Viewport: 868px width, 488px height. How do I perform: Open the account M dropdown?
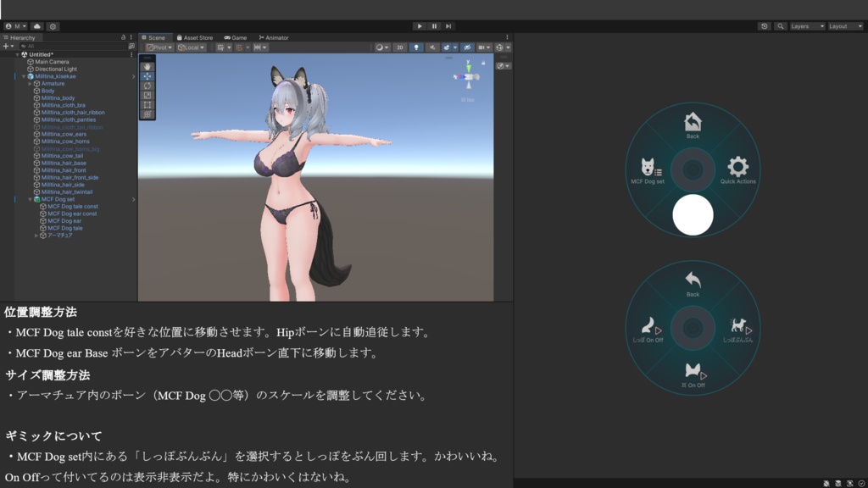tap(15, 26)
